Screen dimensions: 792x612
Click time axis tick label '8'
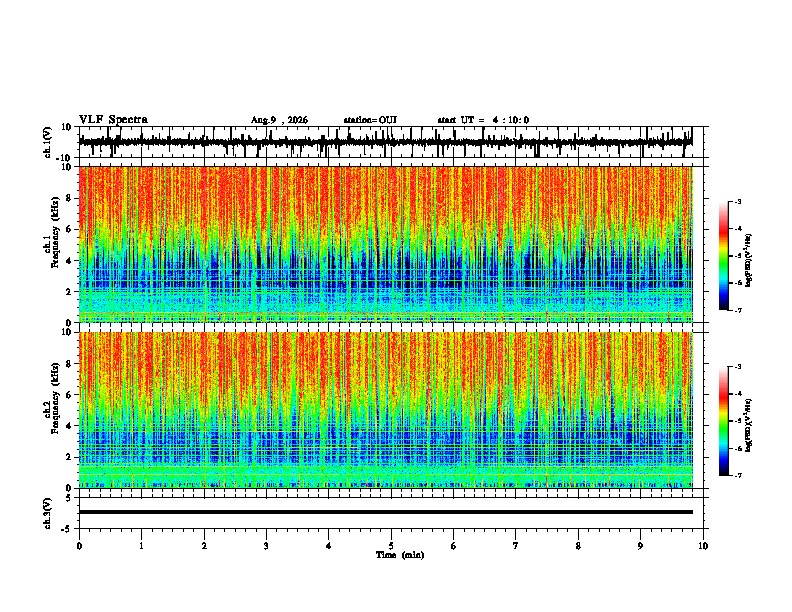point(578,546)
